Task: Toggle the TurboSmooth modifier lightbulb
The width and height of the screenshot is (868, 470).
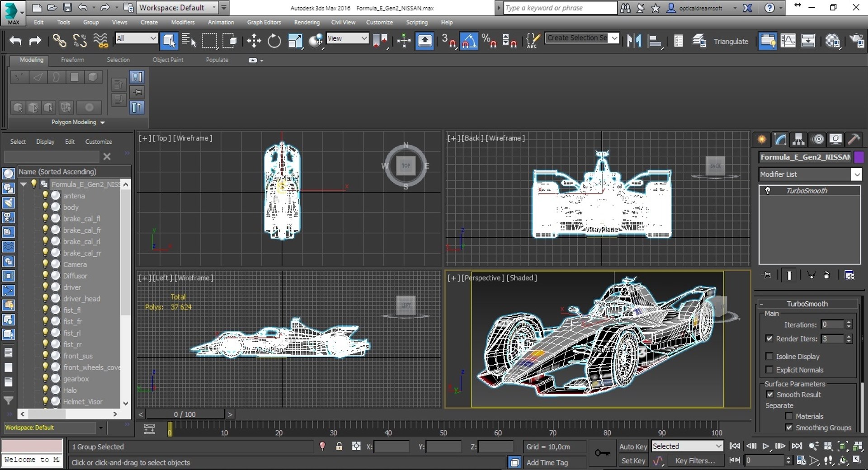Action: coord(768,190)
